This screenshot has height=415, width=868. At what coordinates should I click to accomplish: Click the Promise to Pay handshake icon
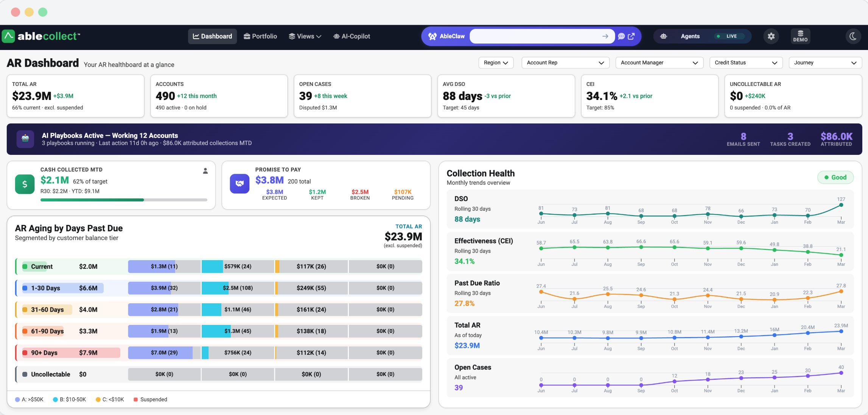[240, 184]
